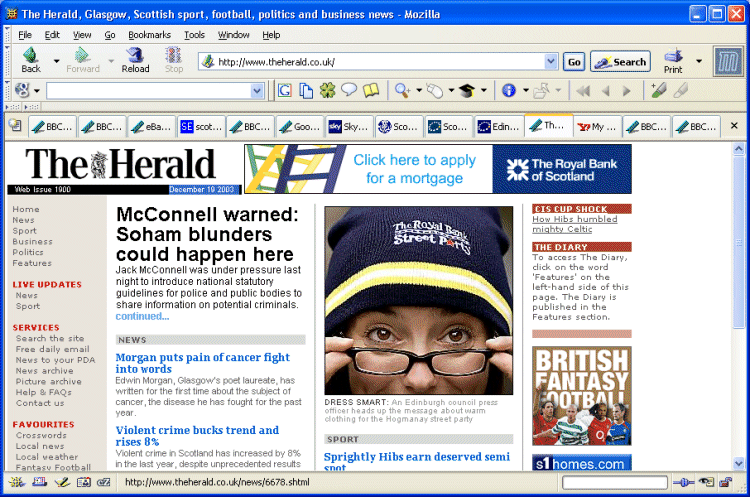The width and height of the screenshot is (750, 497).
Task: Toggle online/offline plug icon in status bar
Action: pos(684,483)
